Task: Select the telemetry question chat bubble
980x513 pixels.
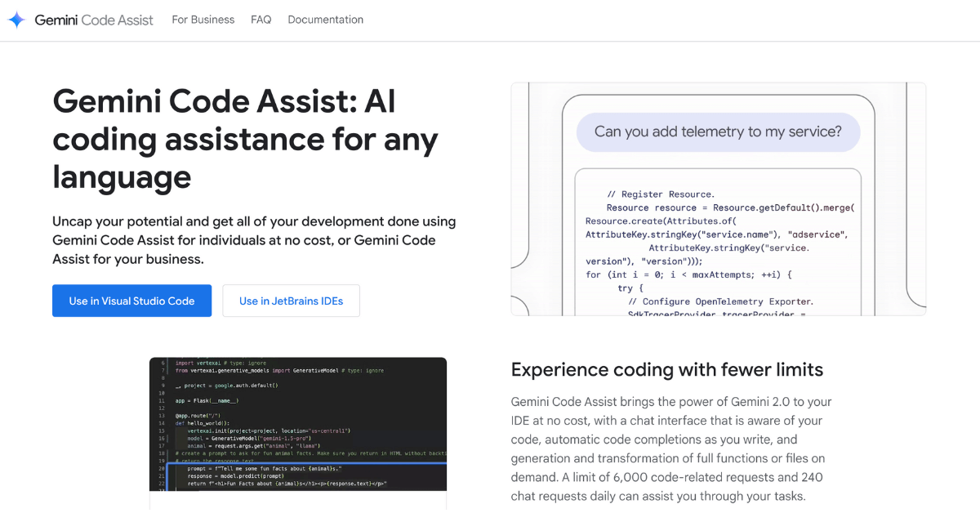Action: pos(718,132)
